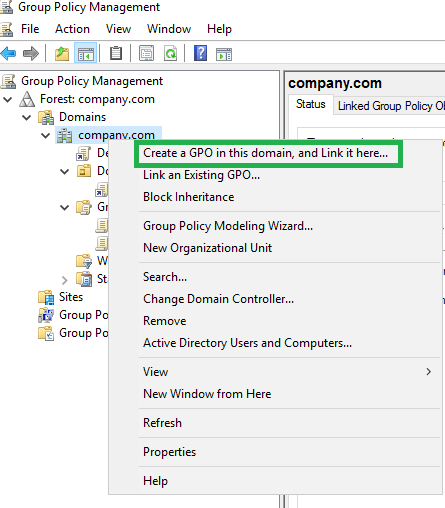The width and height of the screenshot is (445, 508).
Task: Select Forest: company.com tree item
Action: point(97,99)
